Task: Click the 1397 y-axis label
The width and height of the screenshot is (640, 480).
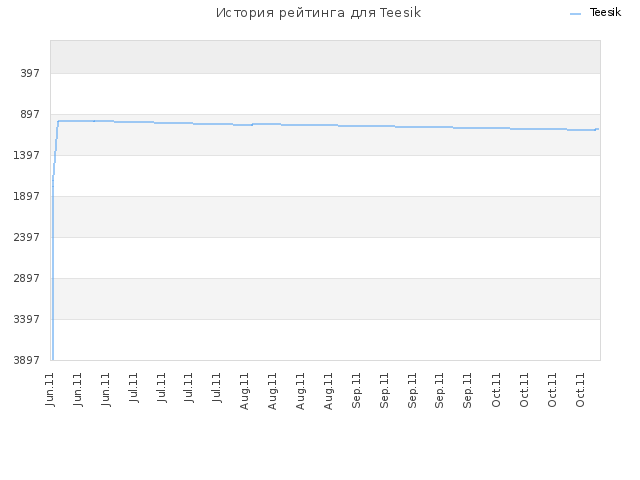Action: tap(27, 155)
